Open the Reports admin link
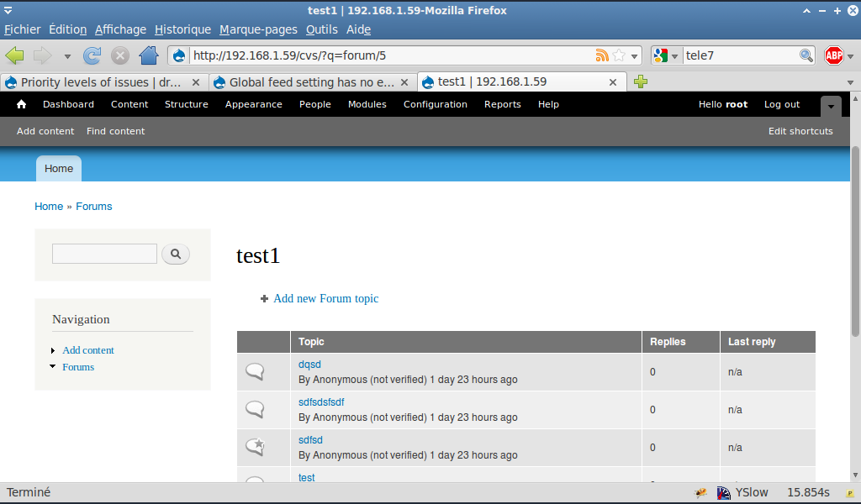This screenshot has width=861, height=504. click(503, 104)
